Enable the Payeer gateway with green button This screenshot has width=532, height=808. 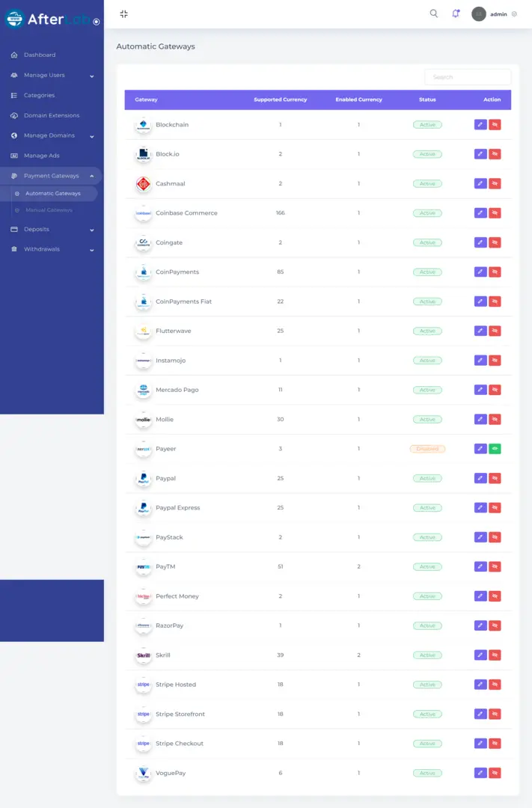coord(495,449)
